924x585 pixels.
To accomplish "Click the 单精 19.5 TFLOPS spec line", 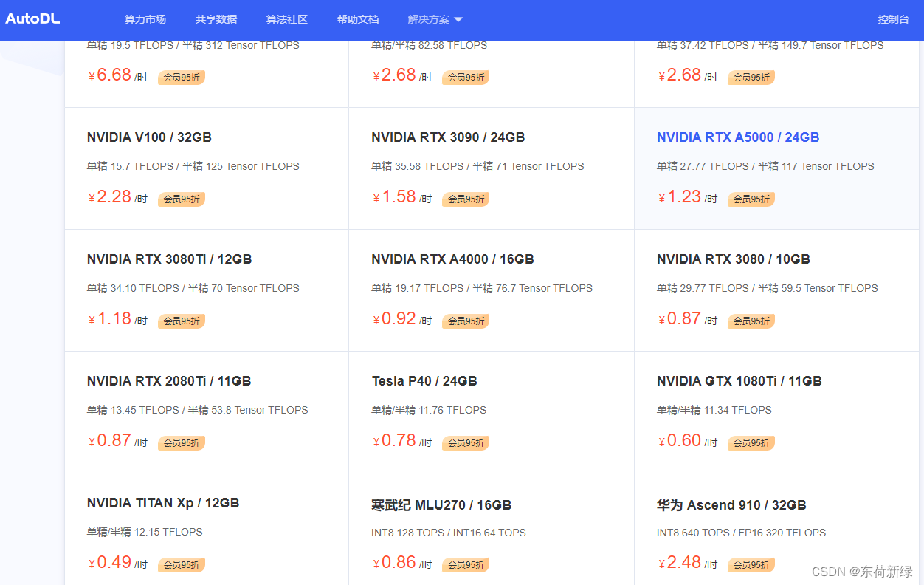I will [x=193, y=45].
